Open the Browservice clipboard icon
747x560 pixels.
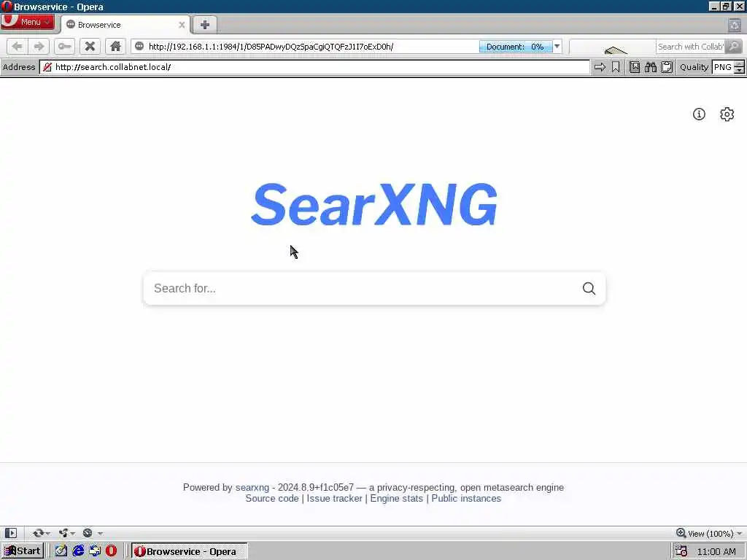(667, 67)
